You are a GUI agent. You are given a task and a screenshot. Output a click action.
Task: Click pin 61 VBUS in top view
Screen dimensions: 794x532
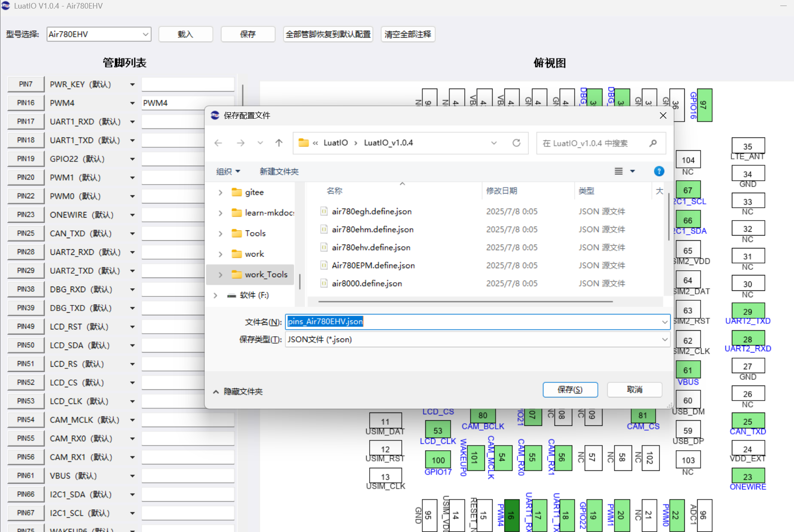(688, 370)
